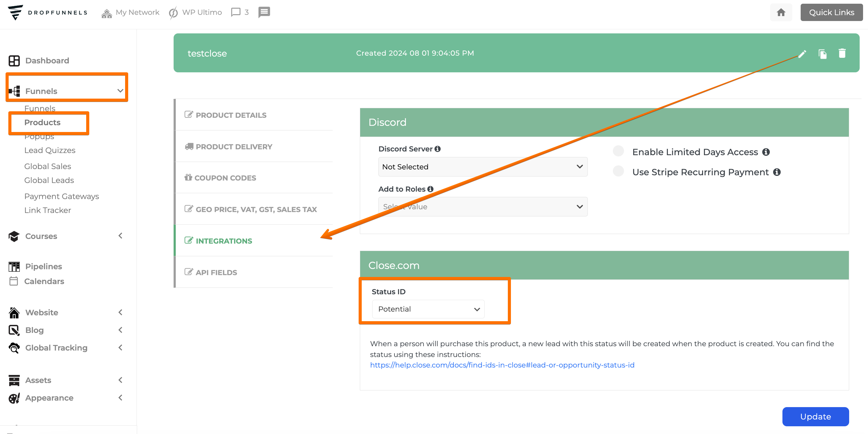Open the Quick Links button
Viewport: 868px width, 434px height.
[831, 12]
